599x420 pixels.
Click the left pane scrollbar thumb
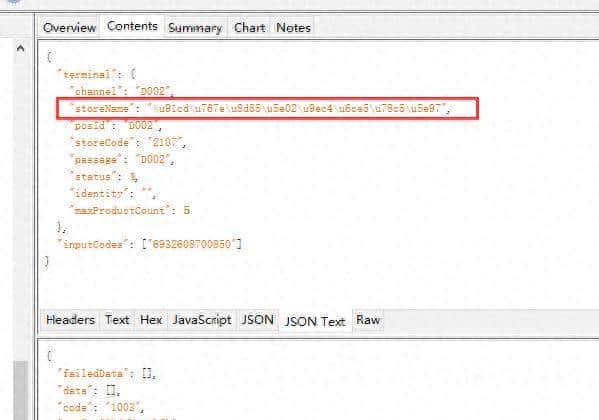click(21, 390)
